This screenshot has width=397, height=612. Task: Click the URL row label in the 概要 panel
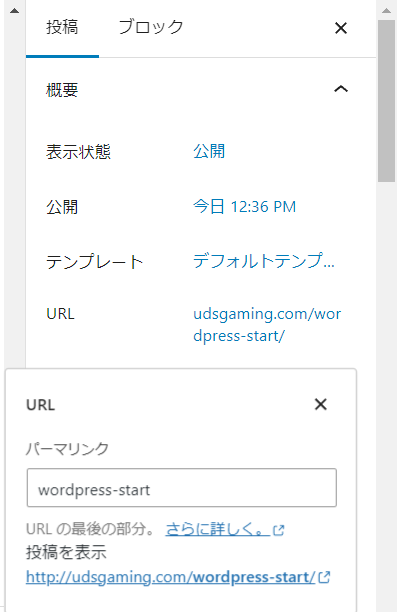pyautogui.click(x=61, y=314)
